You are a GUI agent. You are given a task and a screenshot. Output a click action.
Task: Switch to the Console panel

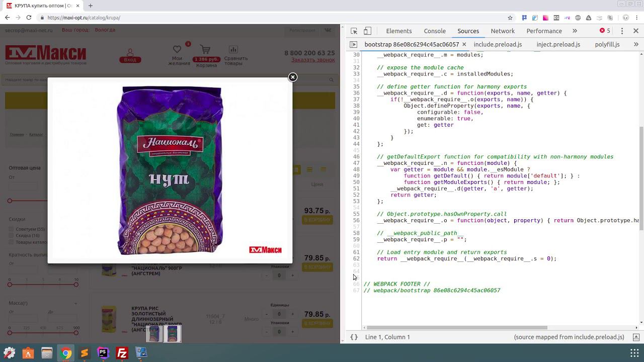coord(435,31)
